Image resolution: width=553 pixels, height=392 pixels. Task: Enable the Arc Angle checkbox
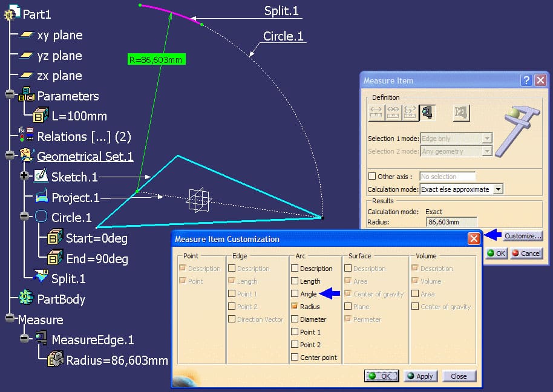(295, 293)
